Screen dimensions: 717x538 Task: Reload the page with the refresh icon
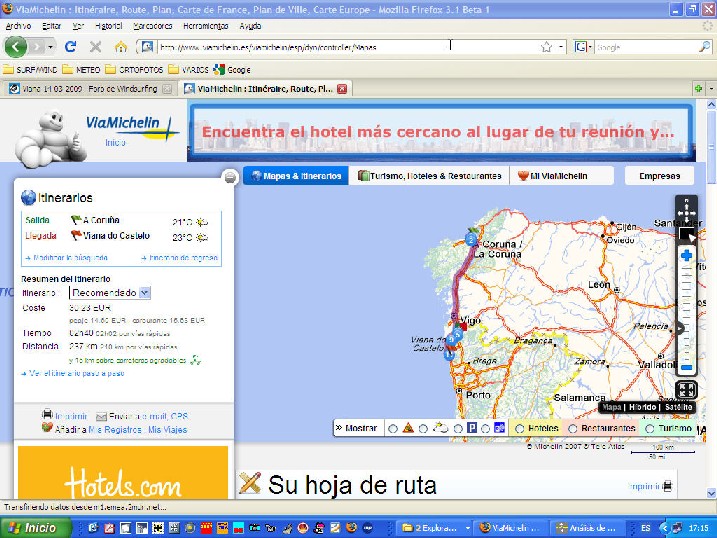point(70,47)
